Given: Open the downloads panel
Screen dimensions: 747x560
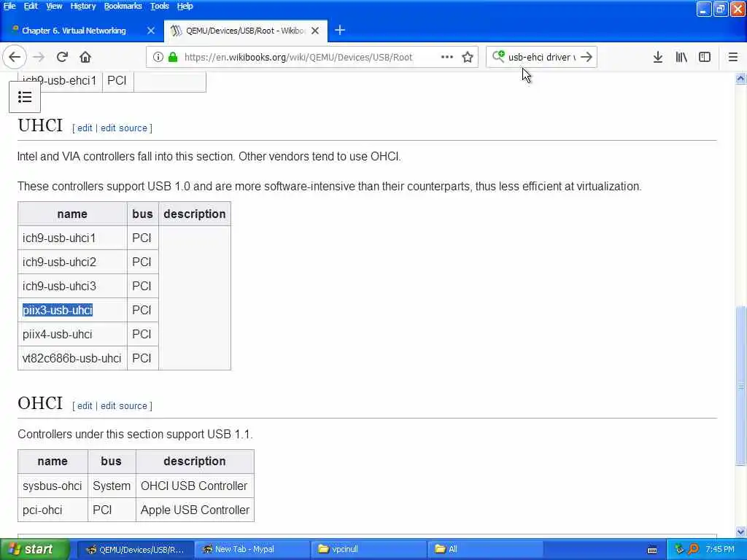Looking at the screenshot, I should pyautogui.click(x=658, y=57).
